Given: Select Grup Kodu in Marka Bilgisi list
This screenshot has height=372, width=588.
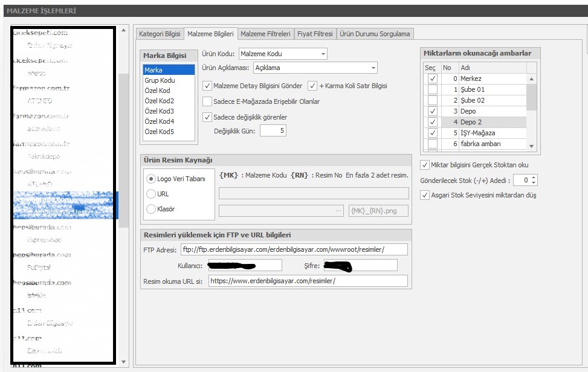Looking at the screenshot, I should tap(160, 80).
